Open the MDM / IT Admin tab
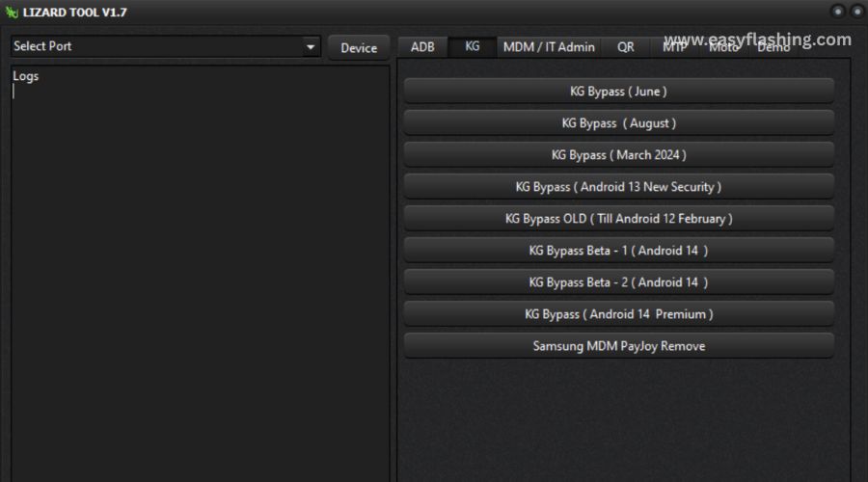 tap(549, 47)
